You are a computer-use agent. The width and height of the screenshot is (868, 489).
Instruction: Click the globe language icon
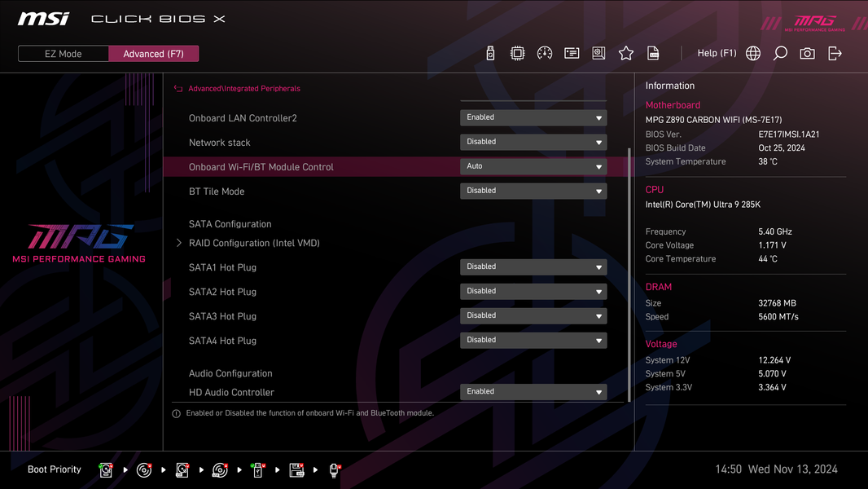753,53
